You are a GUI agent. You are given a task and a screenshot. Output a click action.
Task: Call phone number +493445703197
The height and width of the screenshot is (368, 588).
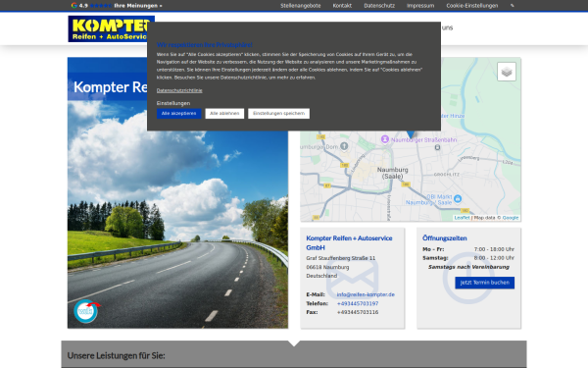pyautogui.click(x=358, y=303)
